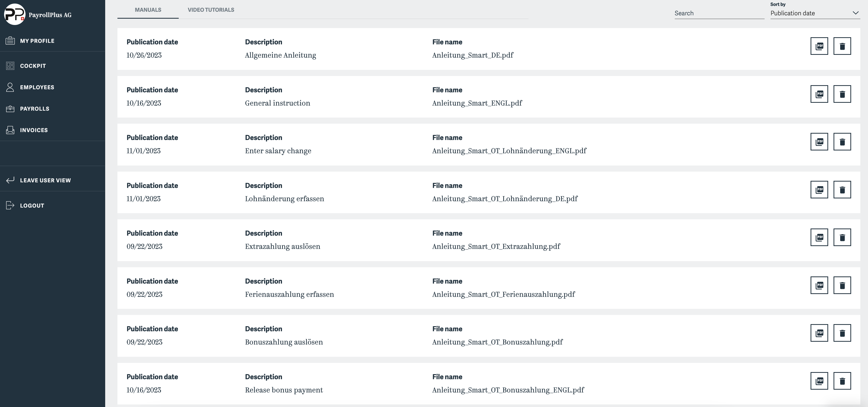
Task: Go to the Cockpit page
Action: point(33,66)
